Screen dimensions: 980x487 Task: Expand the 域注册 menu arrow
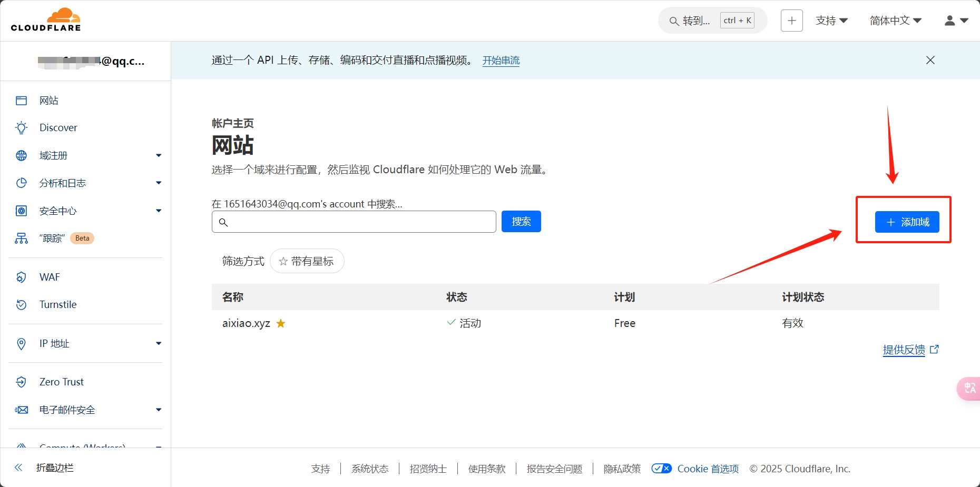pos(159,155)
